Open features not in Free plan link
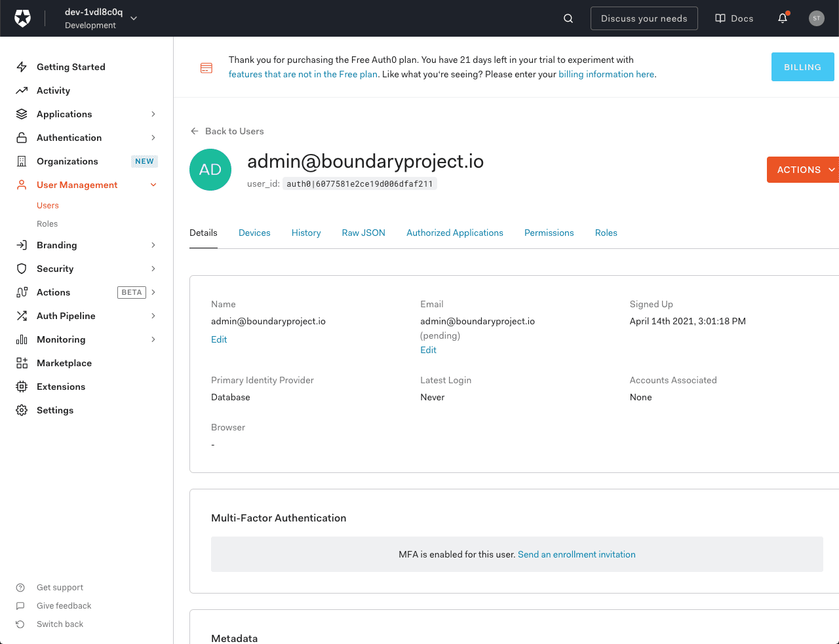The image size is (839, 644). (303, 74)
